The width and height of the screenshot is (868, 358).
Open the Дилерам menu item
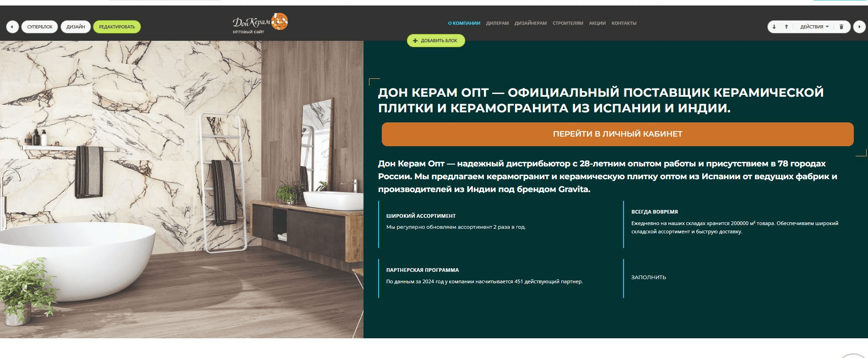click(x=497, y=23)
